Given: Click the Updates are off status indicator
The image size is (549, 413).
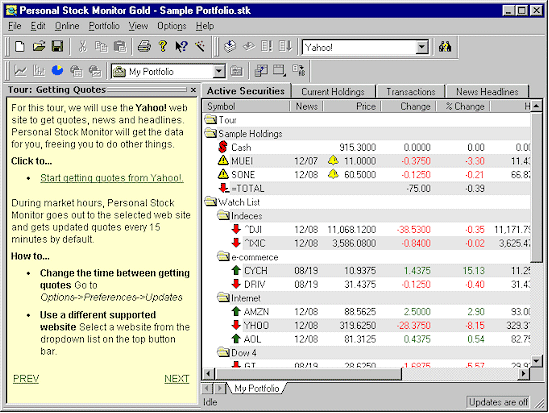Looking at the screenshot, I should pos(498,402).
